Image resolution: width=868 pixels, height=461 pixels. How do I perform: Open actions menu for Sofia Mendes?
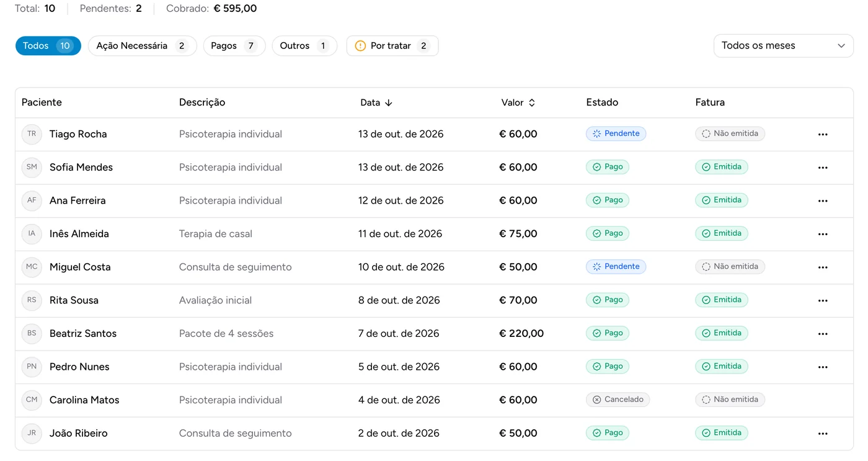(x=823, y=168)
